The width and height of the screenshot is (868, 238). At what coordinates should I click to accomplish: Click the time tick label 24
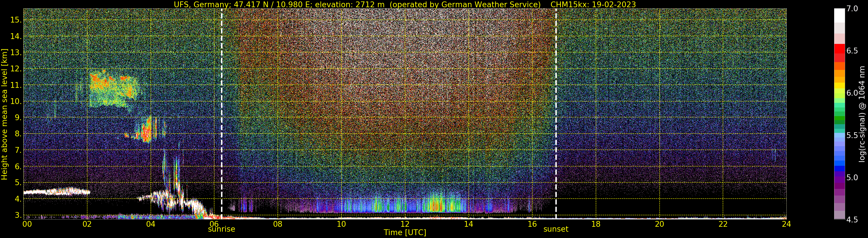point(786,224)
